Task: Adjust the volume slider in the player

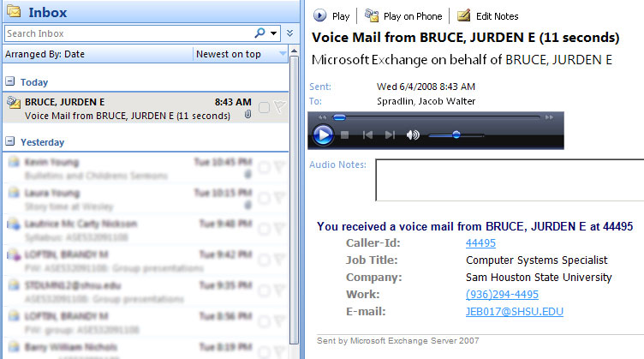Action: pyautogui.click(x=456, y=135)
